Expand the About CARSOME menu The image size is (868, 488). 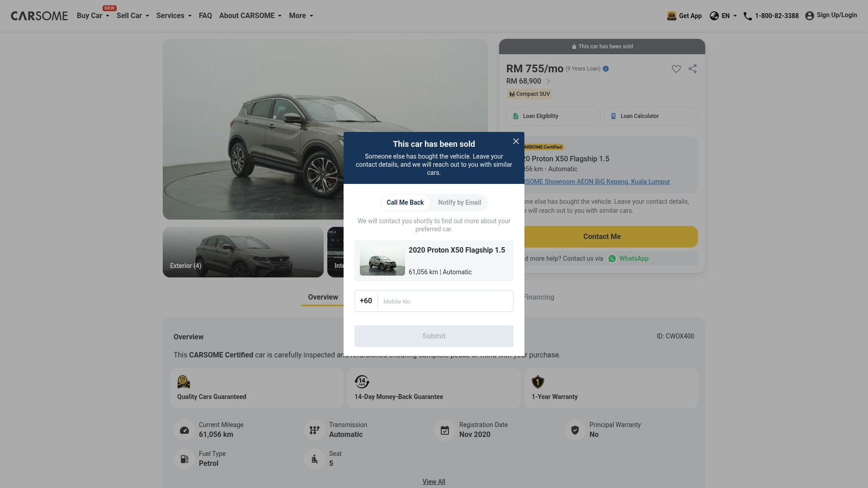[x=250, y=16]
